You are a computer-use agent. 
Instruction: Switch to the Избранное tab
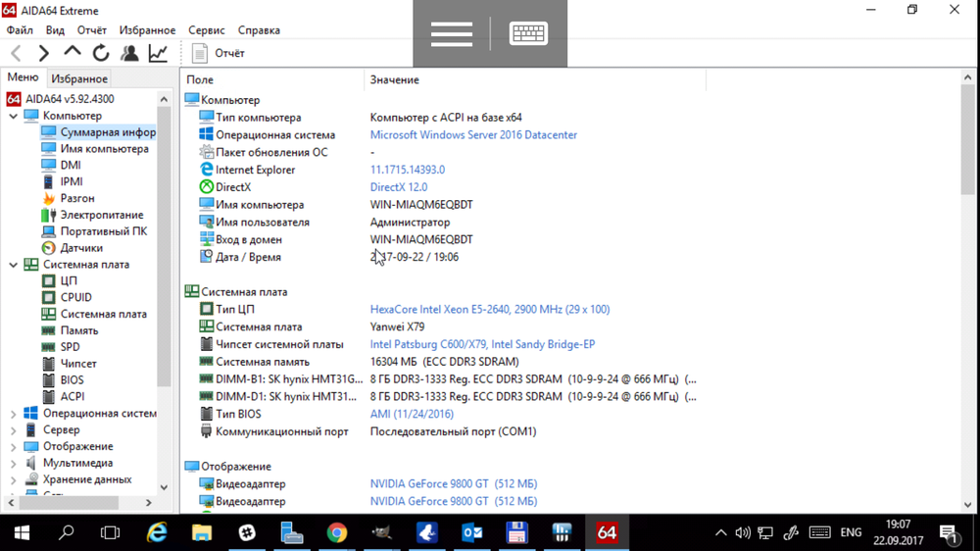click(79, 78)
